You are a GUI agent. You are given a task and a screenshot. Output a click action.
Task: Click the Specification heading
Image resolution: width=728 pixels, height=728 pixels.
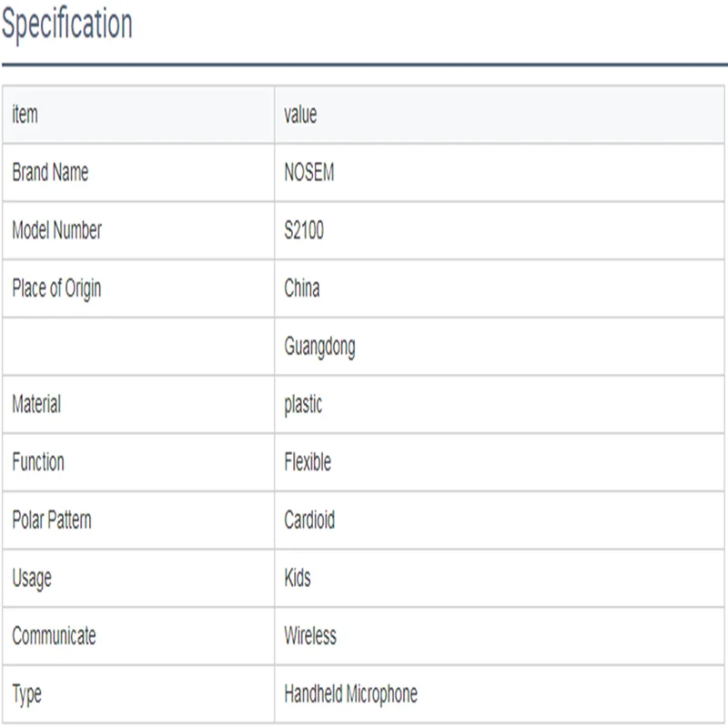coord(67,25)
